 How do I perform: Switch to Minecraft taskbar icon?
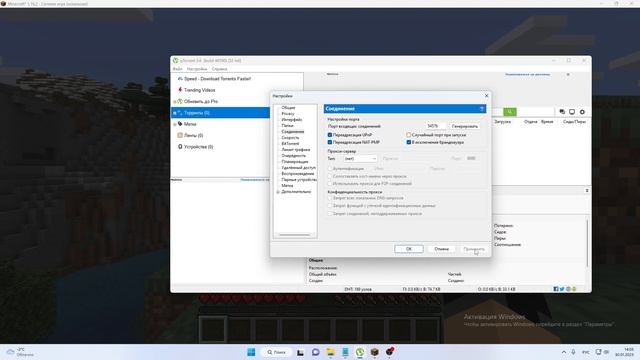(x=374, y=352)
